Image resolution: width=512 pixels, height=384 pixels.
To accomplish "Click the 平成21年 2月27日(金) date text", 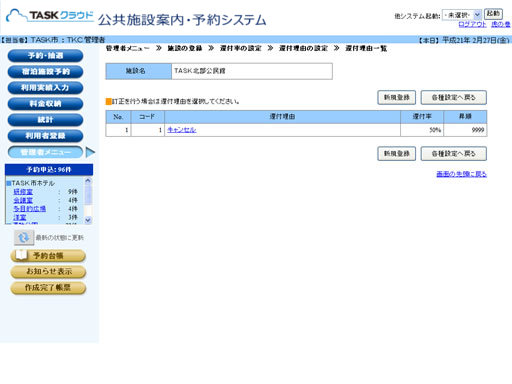I will [476, 40].
